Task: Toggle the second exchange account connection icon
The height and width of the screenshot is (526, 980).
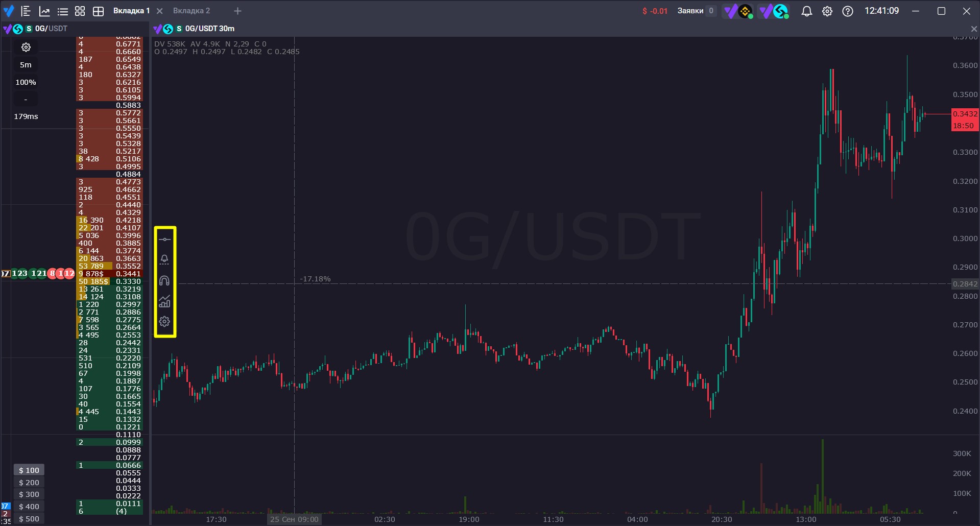Action: 774,11
